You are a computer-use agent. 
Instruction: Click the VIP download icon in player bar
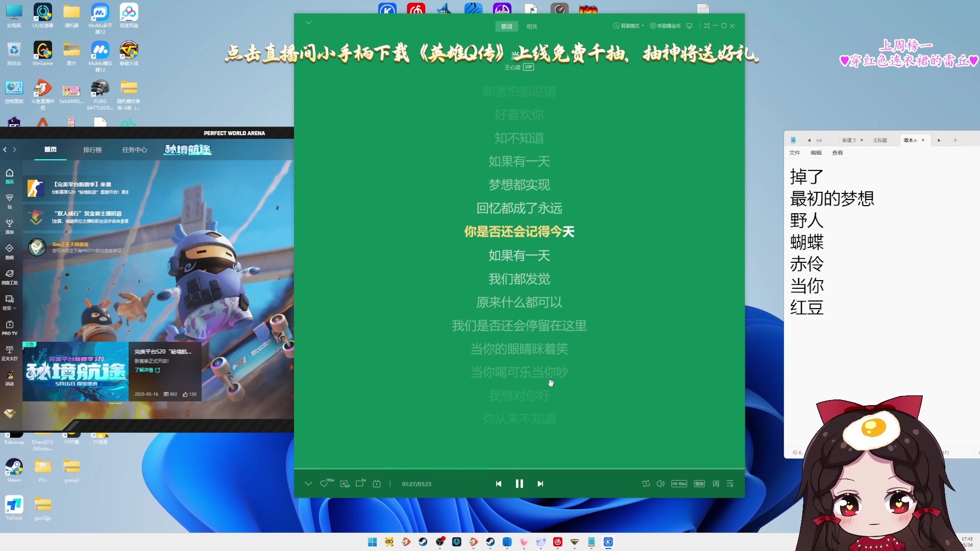(x=345, y=484)
